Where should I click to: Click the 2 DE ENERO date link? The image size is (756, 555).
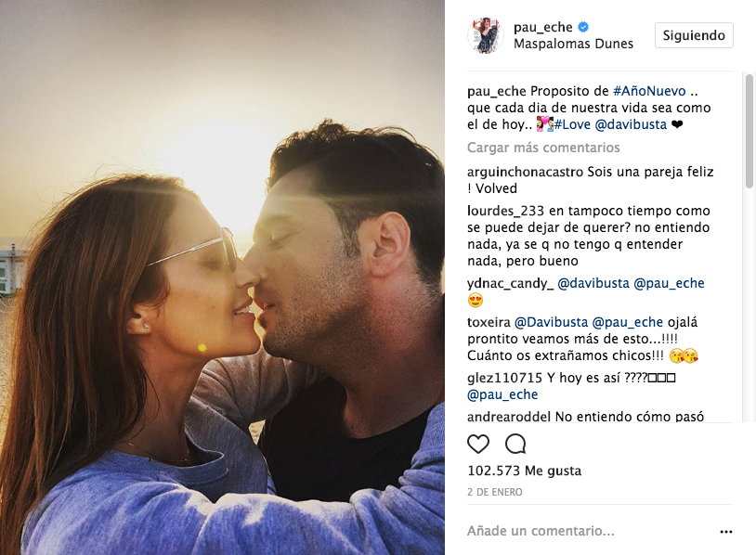click(x=495, y=492)
